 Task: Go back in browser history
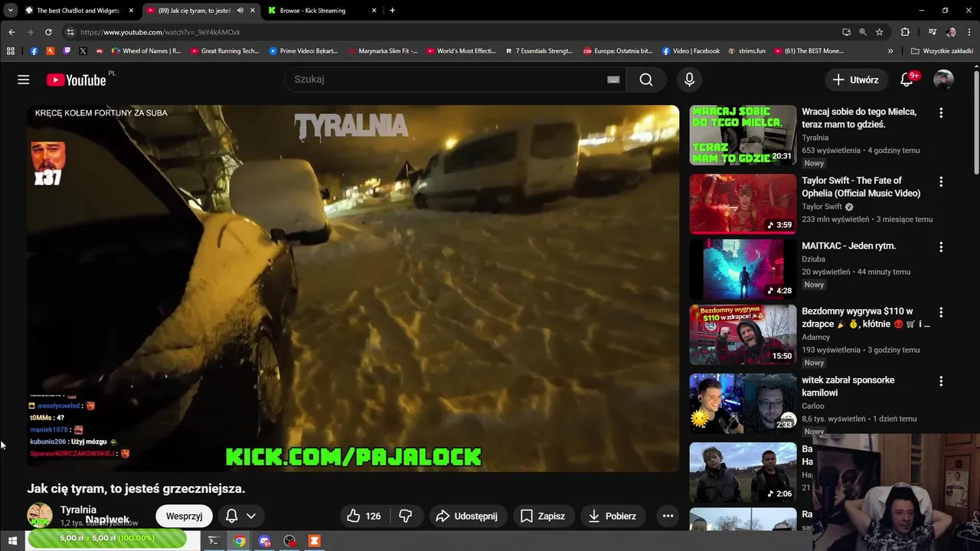(x=11, y=32)
